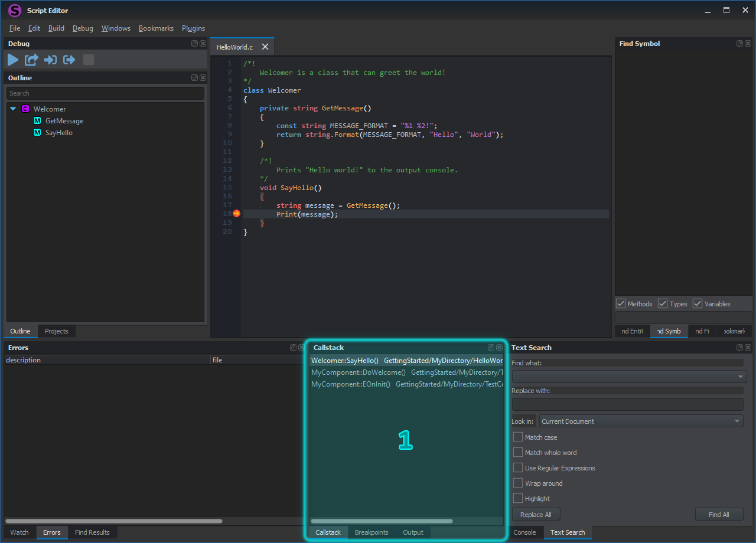Open the Build menu
This screenshot has width=756, height=543.
[56, 28]
